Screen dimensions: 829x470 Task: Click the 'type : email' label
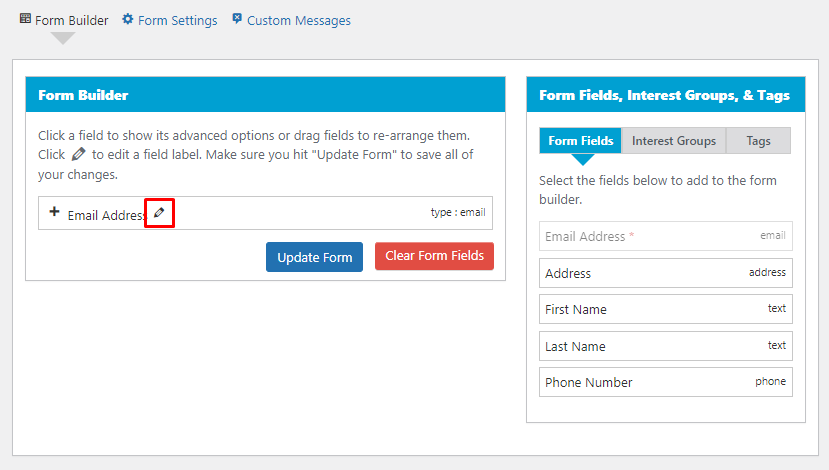458,213
